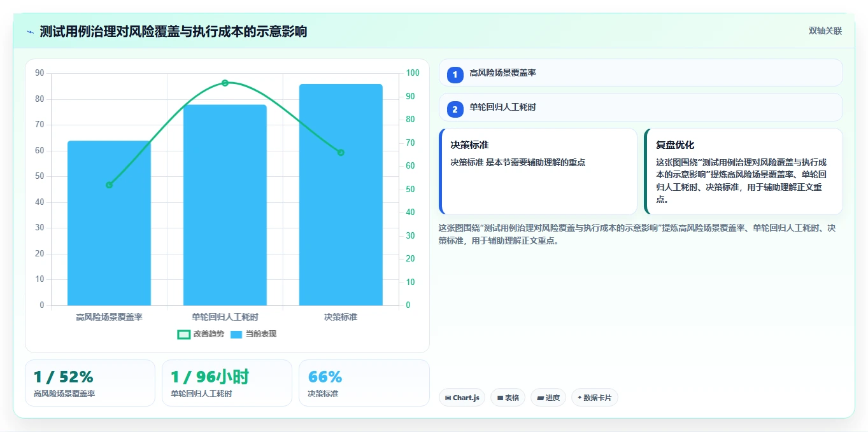The width and height of the screenshot is (868, 432).
Task: Click the 高风险场景覆盖率 blue bar
Action: pos(109,223)
